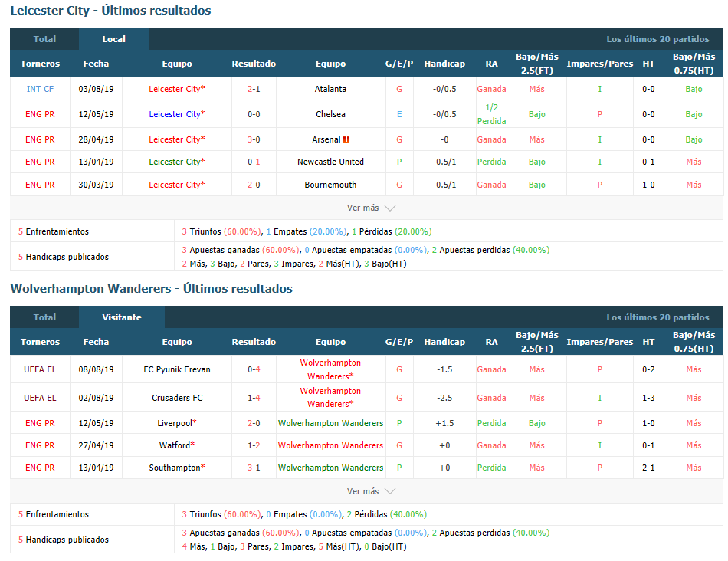This screenshot has height=561, width=728.
Task: Open Newcastle United team link
Action: tap(330, 162)
